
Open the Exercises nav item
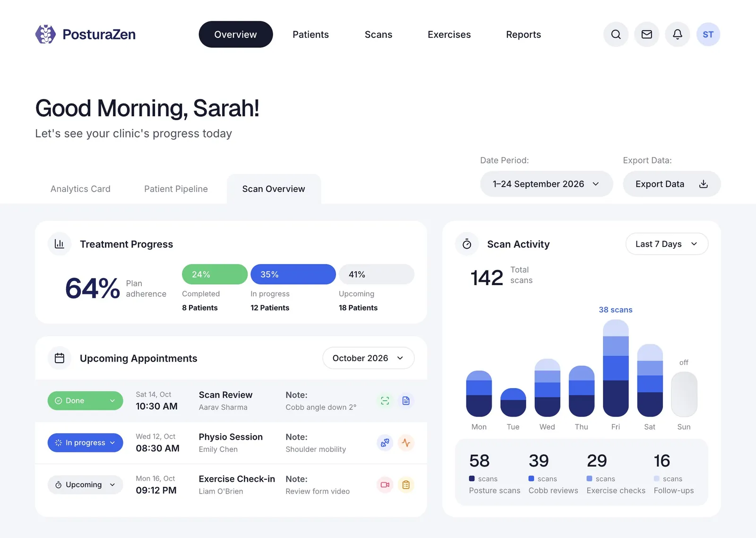(449, 34)
